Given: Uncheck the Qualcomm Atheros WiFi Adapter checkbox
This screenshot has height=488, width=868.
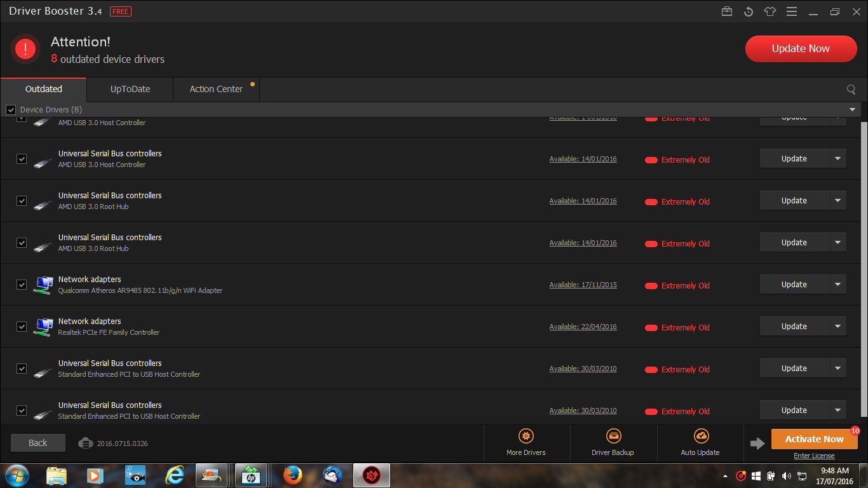Looking at the screenshot, I should 22,285.
